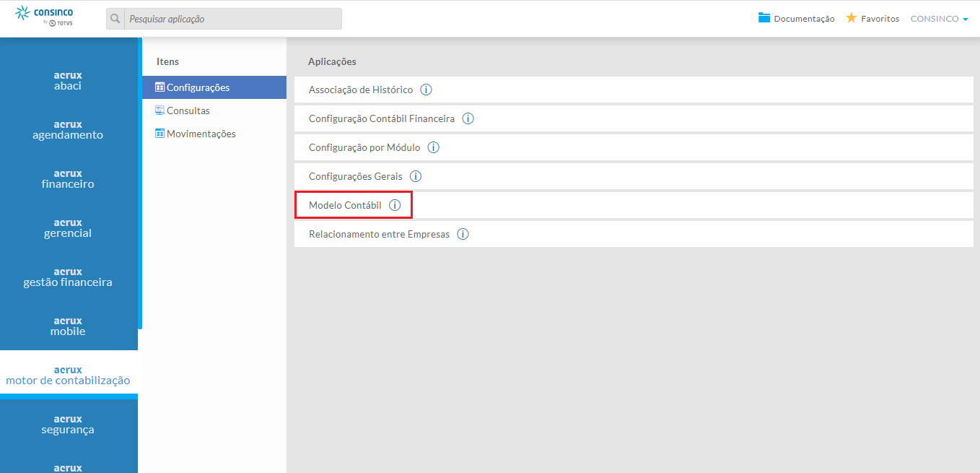Viewport: 980px width, 473px height.
Task: Expand the CONSINCO user dropdown
Action: (x=939, y=19)
